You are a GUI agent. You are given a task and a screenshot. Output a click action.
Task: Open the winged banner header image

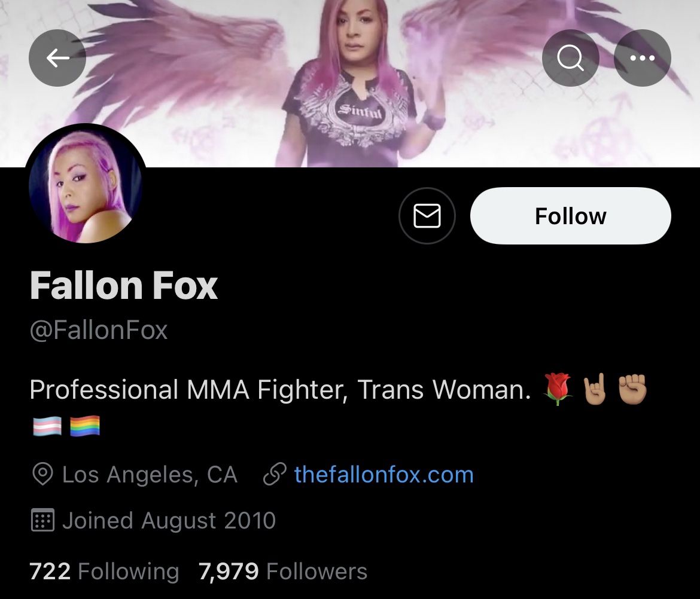[x=350, y=84]
